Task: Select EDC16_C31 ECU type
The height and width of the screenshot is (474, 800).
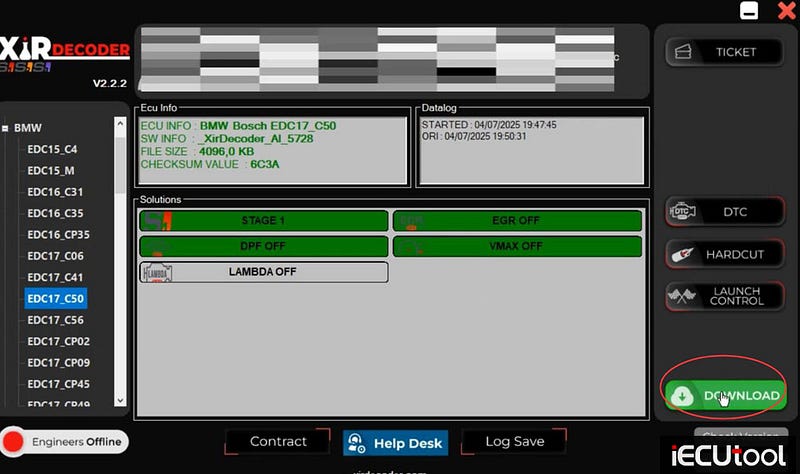Action: click(x=55, y=192)
